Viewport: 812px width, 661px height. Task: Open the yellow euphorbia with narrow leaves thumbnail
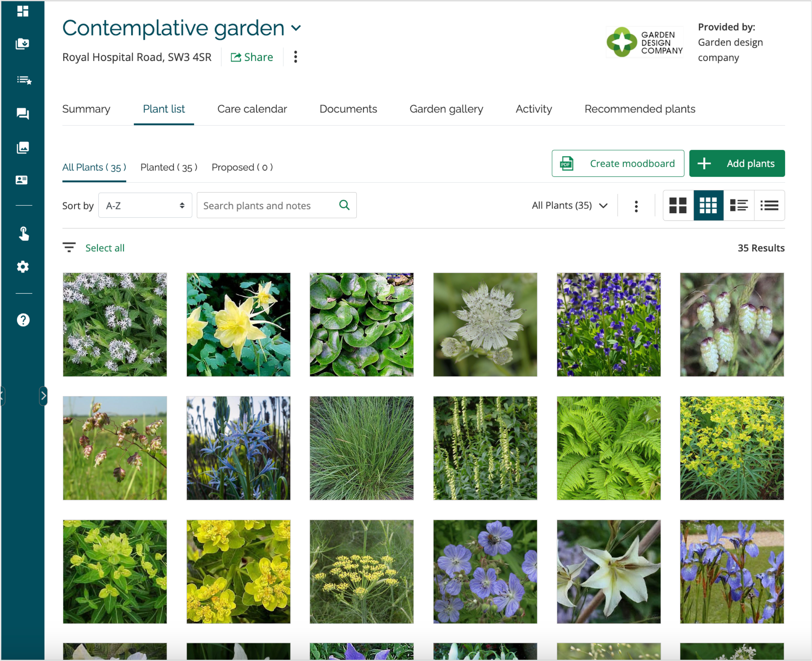(732, 448)
